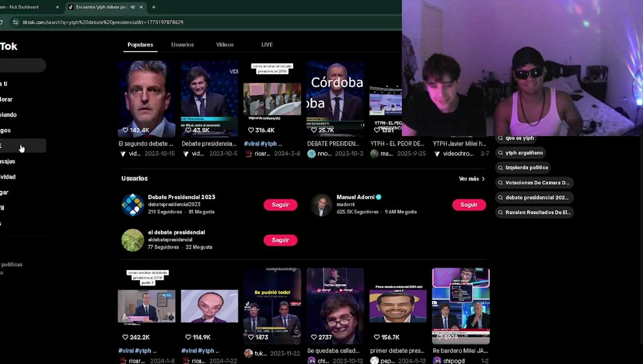
Task: Click the '#viral #ytph' caption dated 2024-3-8
Action: pos(263,144)
